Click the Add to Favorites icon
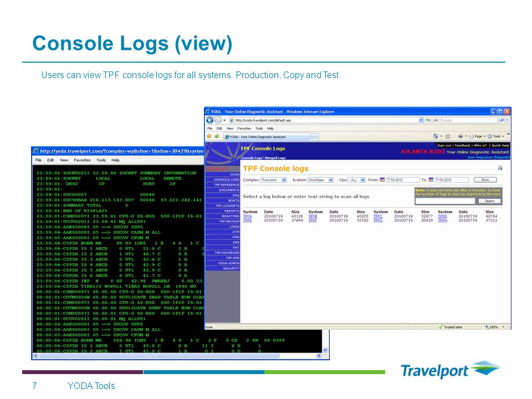The image size is (532, 399). click(217, 136)
